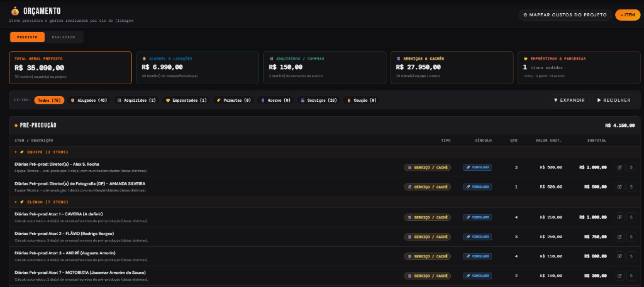The width and height of the screenshot is (644, 287).
Task: Edit the MOTORISTA item
Action: click(619, 276)
